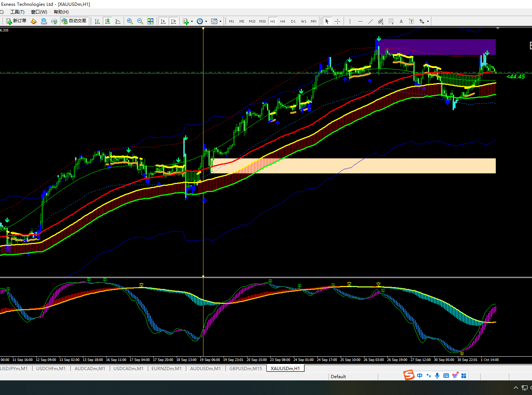Screen dimensions: 532x395
Task: Select the text tool
Action: coord(401,21)
